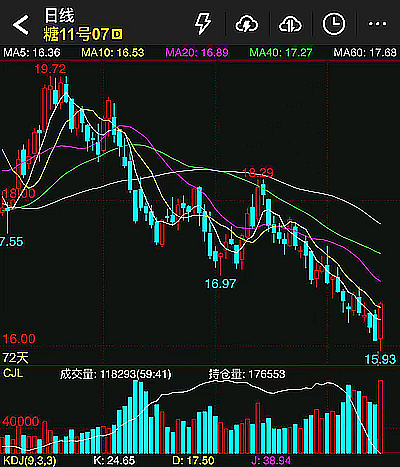The image size is (400, 467).
Task: Open the cloud lightning alert icon
Action: (247, 24)
